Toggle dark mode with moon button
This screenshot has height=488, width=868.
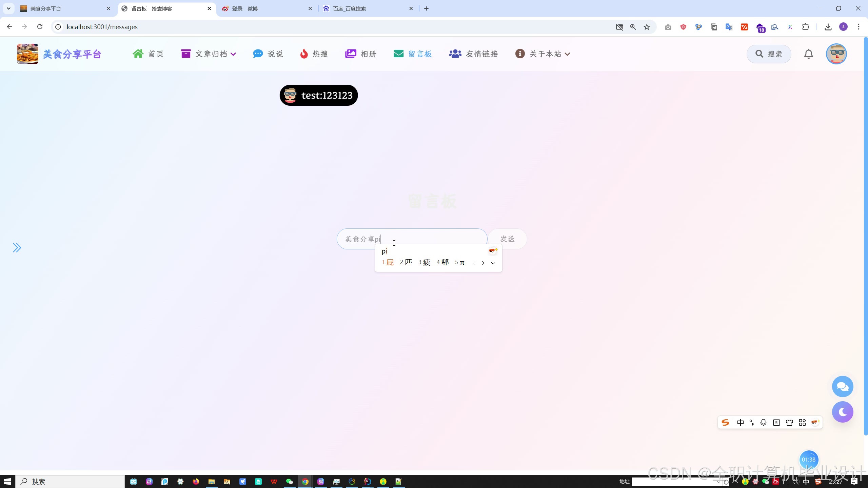click(x=842, y=412)
